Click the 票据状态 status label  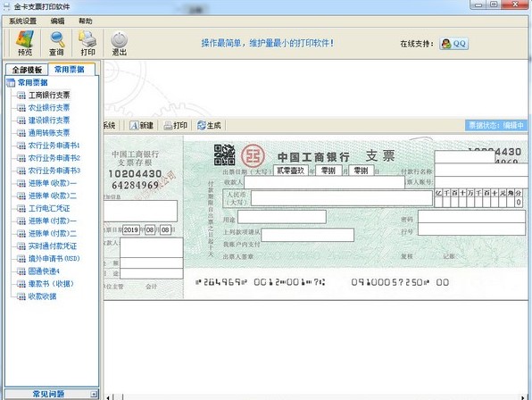click(x=496, y=126)
